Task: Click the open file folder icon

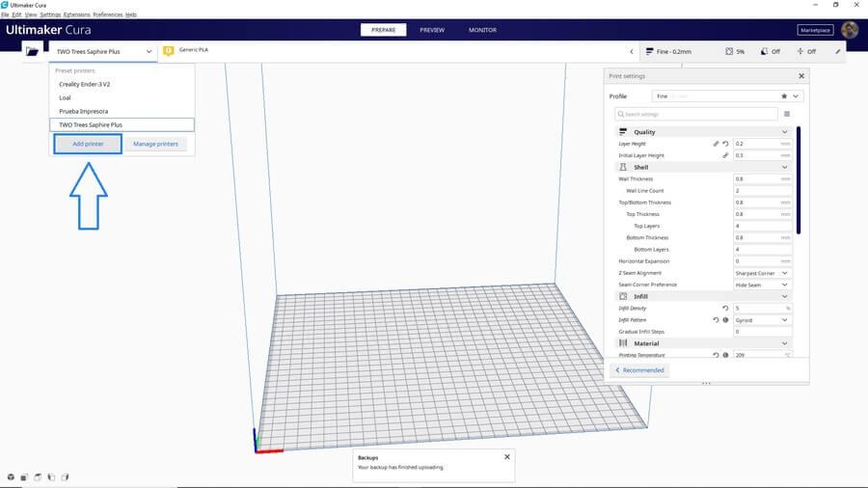Action: [x=33, y=51]
